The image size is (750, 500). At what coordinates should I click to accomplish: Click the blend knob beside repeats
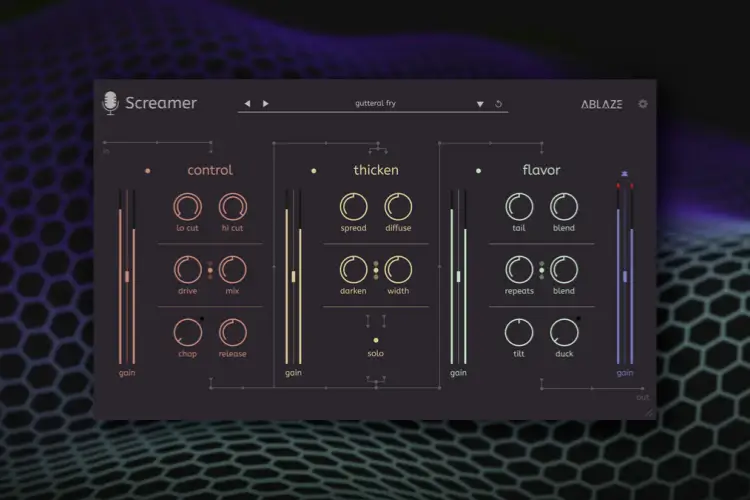pos(564,270)
